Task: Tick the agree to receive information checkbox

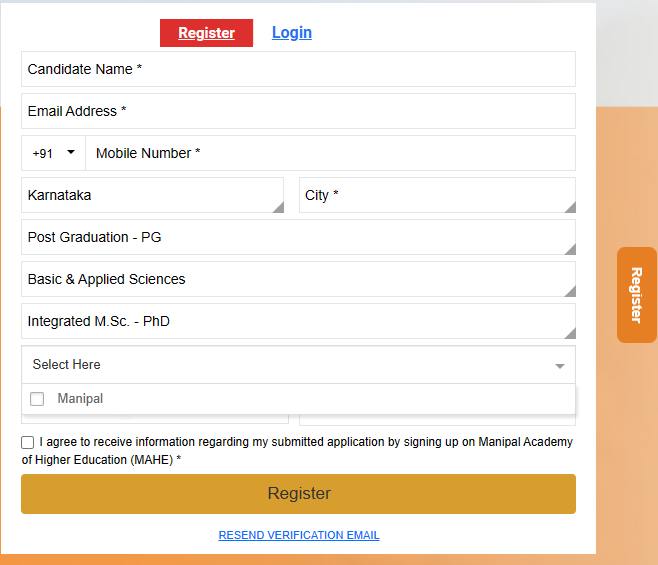Action: (x=28, y=442)
